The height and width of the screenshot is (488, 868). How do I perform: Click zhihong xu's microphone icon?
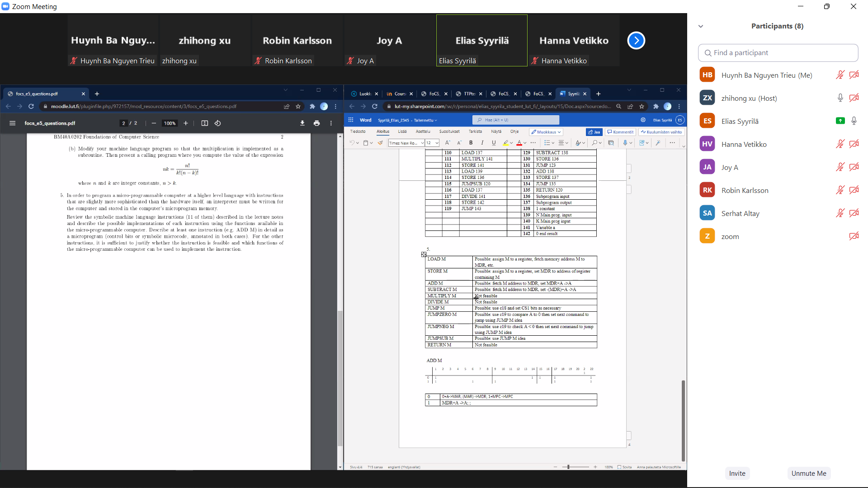(840, 98)
